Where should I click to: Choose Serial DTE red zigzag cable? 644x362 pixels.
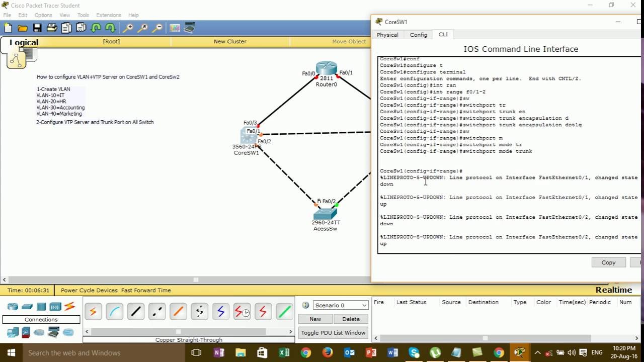coord(263,312)
